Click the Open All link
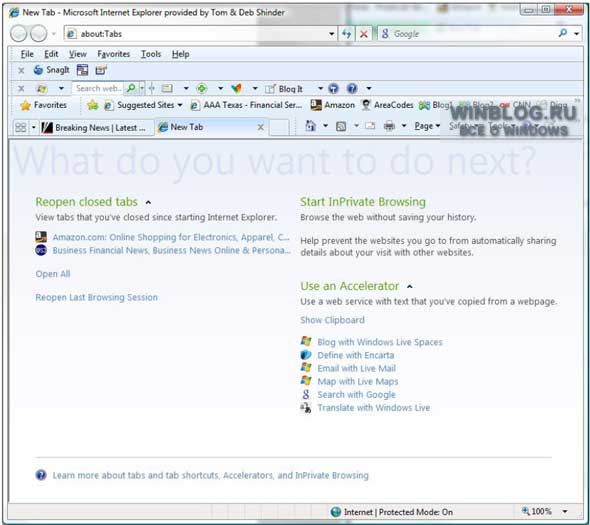590x525 pixels. coord(53,274)
